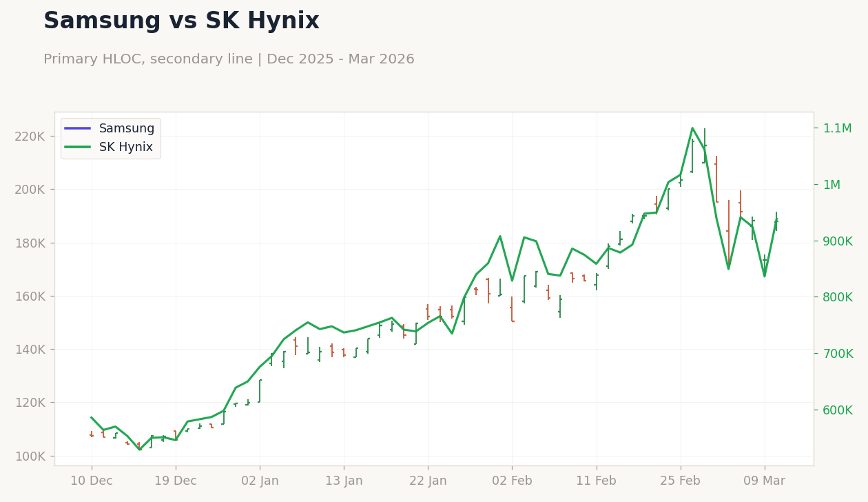Click the SK Hynix legend entry
The height and width of the screenshot is (502, 868).
click(x=109, y=148)
